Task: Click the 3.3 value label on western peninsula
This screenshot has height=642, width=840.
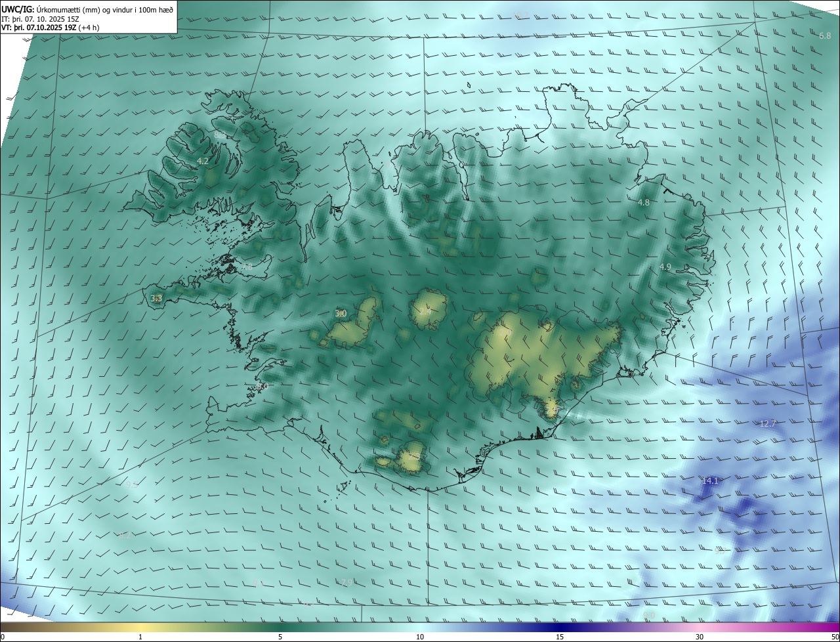Action: point(156,298)
